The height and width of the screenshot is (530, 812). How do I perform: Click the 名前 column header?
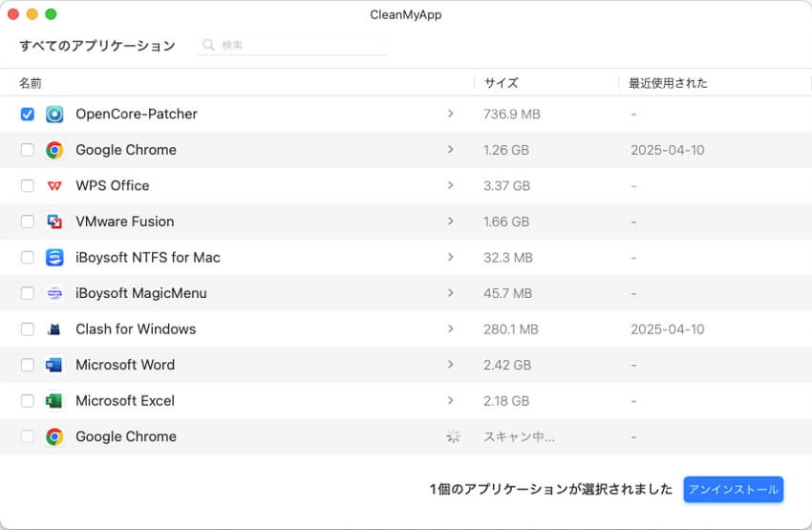(x=31, y=83)
